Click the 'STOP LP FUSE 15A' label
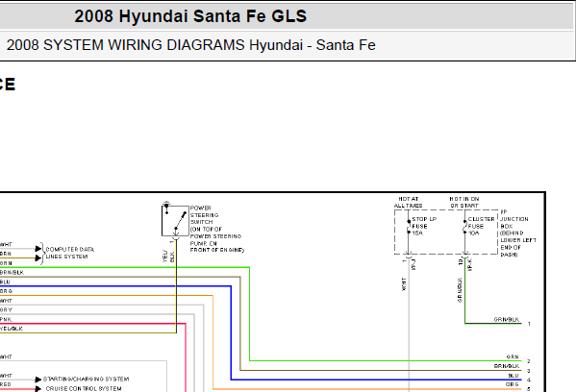576x392 pixels. (424, 226)
